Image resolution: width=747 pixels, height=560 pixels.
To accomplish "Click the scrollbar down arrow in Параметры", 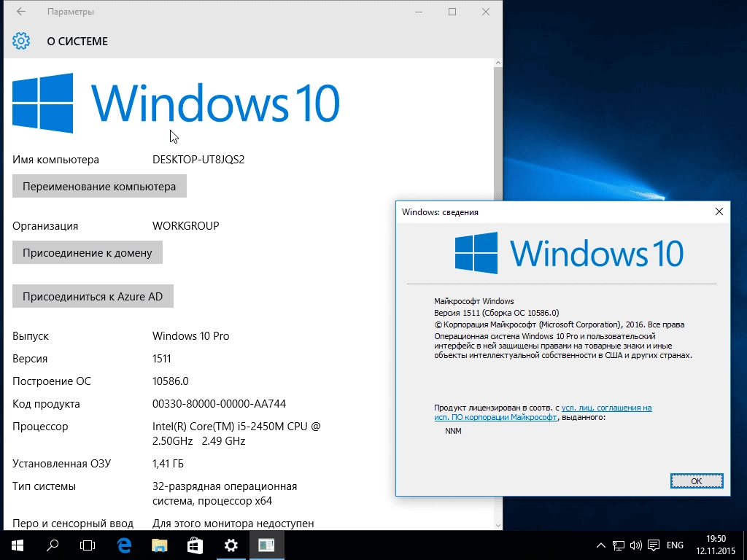I will [x=498, y=526].
